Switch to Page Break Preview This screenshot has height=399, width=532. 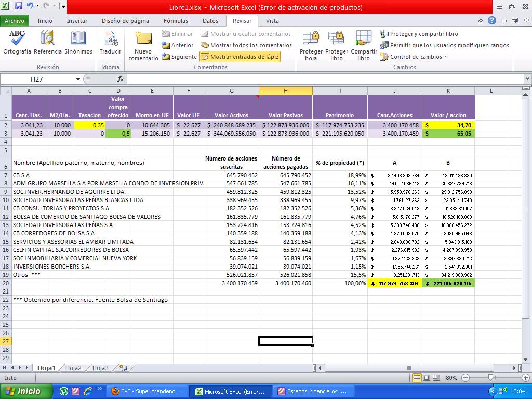(436, 378)
